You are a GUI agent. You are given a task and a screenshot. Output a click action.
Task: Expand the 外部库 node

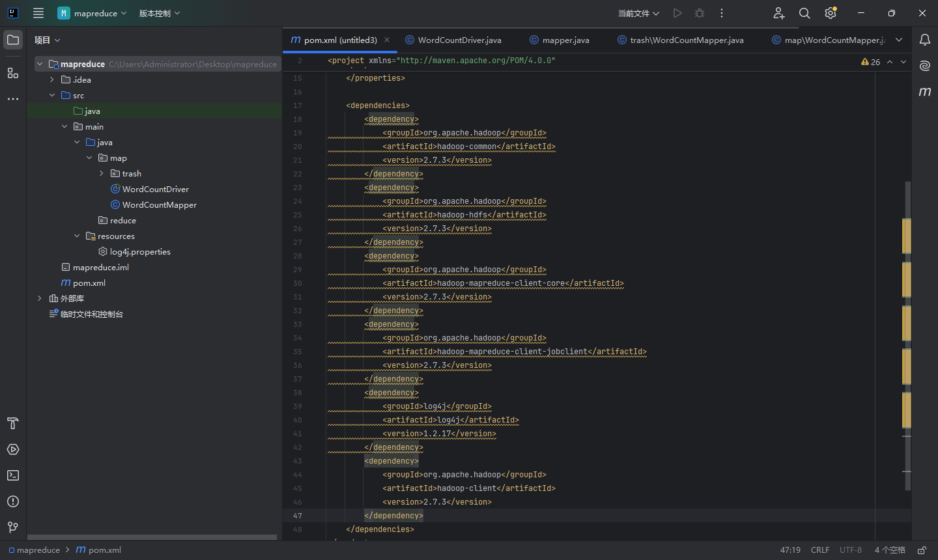point(40,298)
